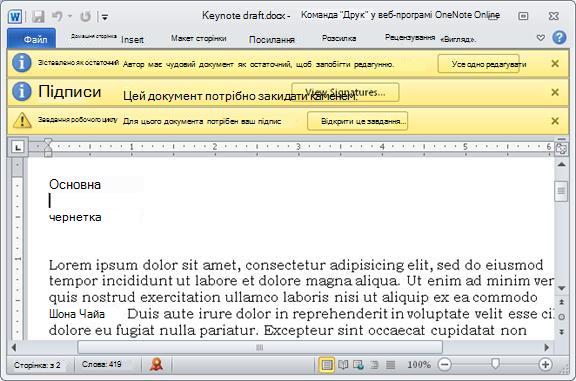Click the warning triangle icon in workflow bar
The width and height of the screenshot is (576, 381).
point(22,121)
